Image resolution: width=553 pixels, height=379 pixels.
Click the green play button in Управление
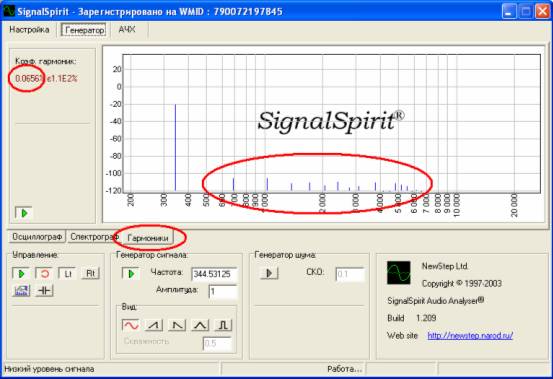point(22,274)
